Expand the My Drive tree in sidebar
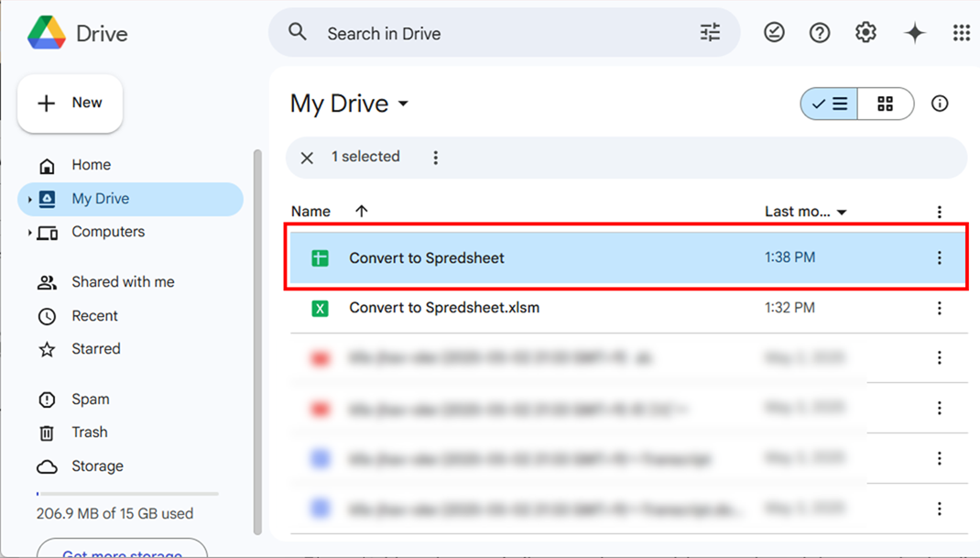The height and width of the screenshot is (558, 980). [29, 200]
